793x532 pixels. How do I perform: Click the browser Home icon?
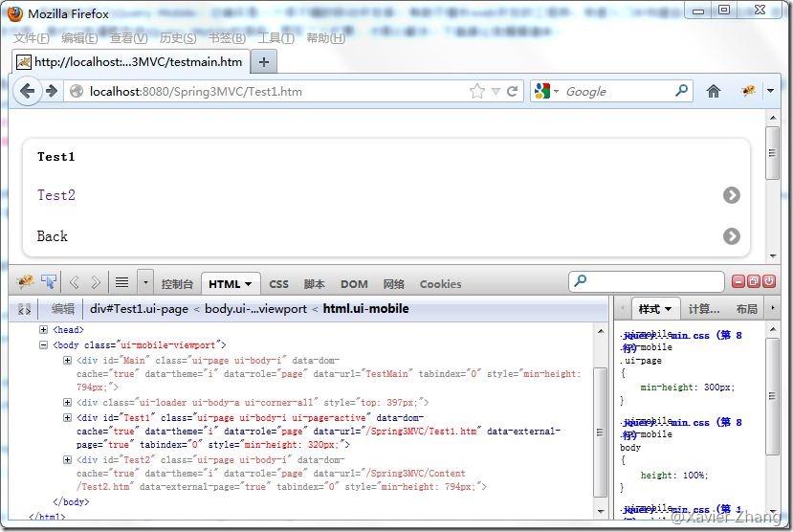click(x=713, y=91)
